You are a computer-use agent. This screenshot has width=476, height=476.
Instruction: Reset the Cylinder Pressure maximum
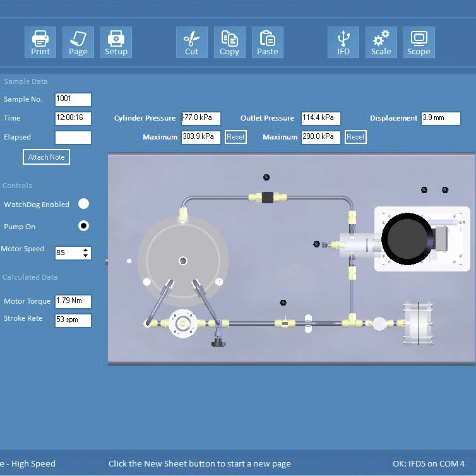click(x=235, y=137)
